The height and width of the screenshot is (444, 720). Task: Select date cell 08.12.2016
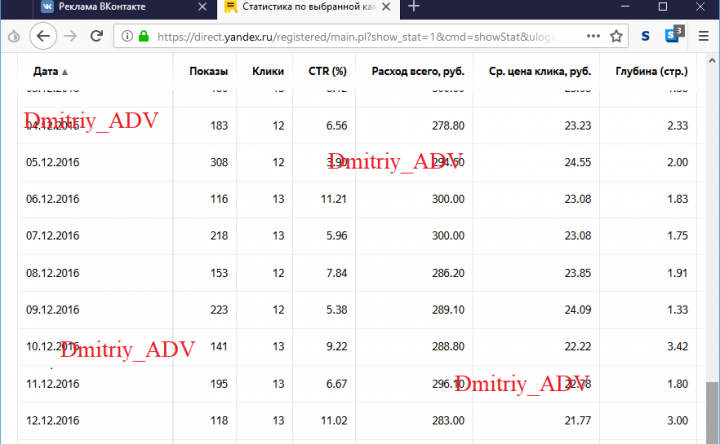52,273
